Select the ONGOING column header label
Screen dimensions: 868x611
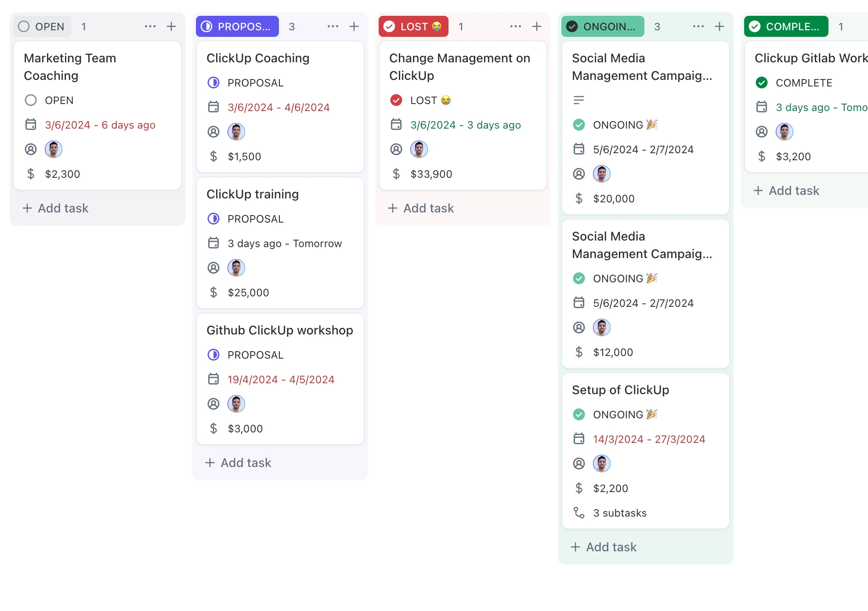pos(603,26)
